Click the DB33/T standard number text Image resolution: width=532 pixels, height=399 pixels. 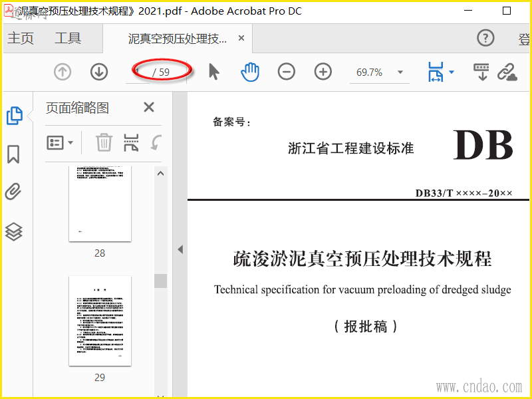point(464,194)
